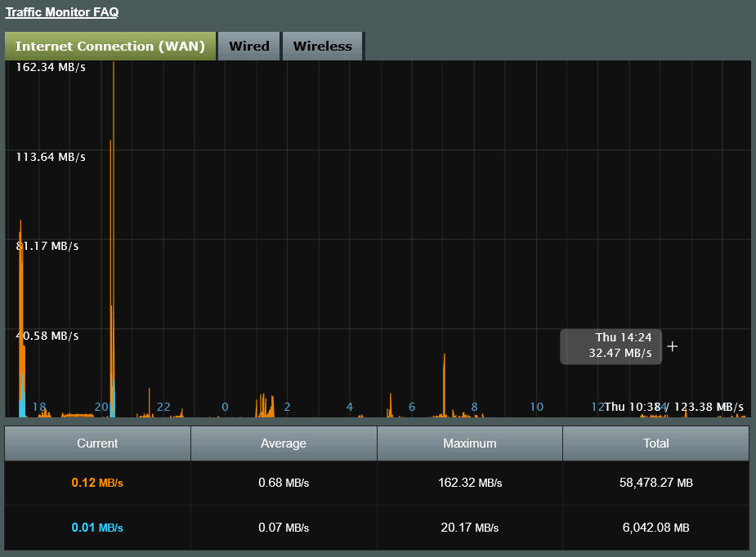This screenshot has height=557, width=756.
Task: Click the Maximum column header
Action: (469, 443)
